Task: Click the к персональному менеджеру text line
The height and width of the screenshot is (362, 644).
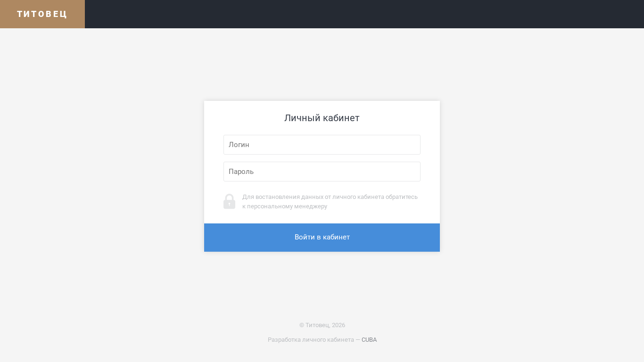Action: click(x=285, y=206)
